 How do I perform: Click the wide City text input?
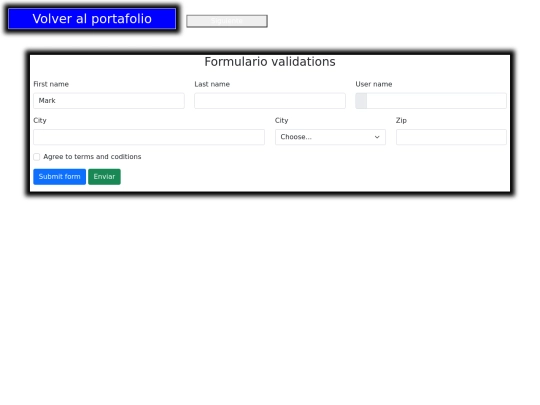[149, 137]
